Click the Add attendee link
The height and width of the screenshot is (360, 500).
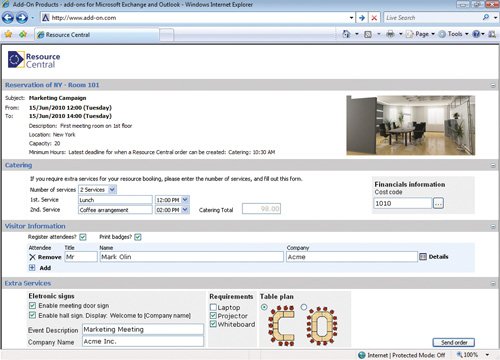coord(45,268)
